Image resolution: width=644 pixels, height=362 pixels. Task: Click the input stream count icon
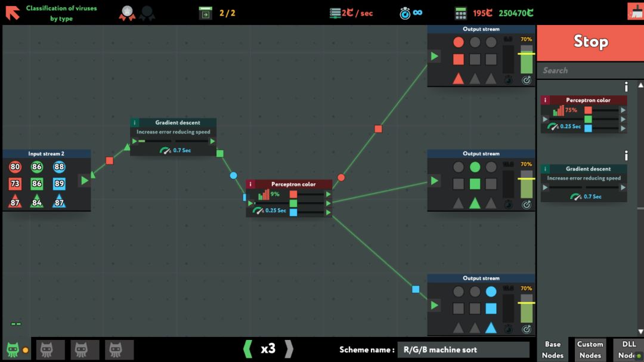pos(205,13)
